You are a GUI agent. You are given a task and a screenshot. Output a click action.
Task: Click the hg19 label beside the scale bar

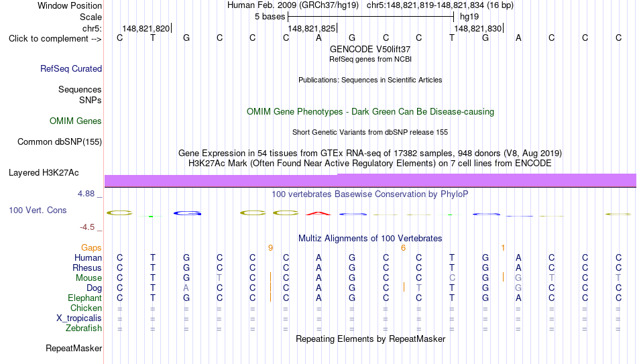pos(469,17)
